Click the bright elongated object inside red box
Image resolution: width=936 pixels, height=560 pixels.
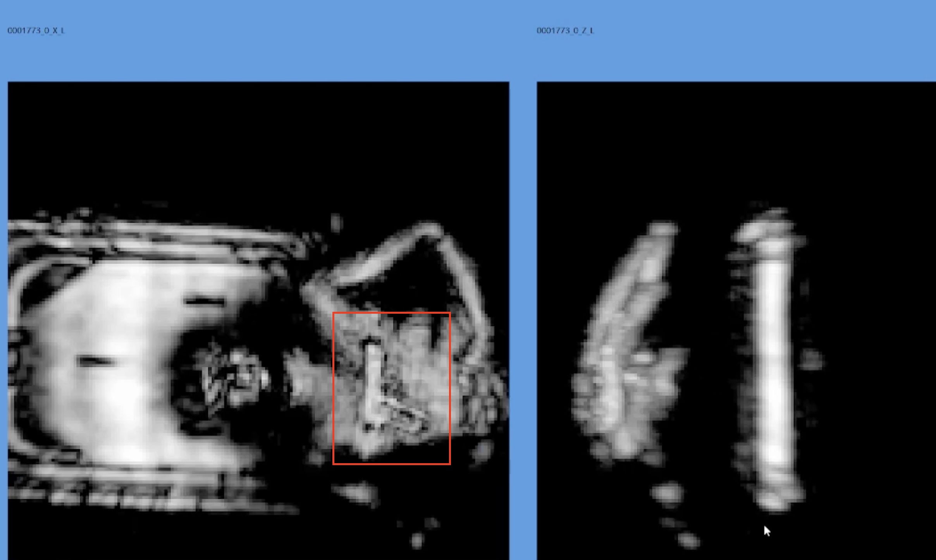(x=373, y=381)
